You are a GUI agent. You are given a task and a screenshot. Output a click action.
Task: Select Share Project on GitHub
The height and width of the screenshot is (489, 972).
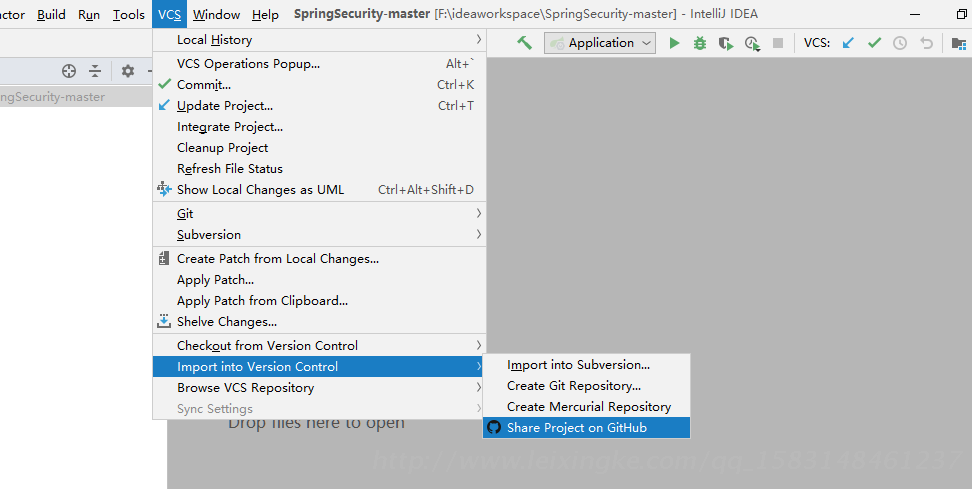pyautogui.click(x=576, y=428)
